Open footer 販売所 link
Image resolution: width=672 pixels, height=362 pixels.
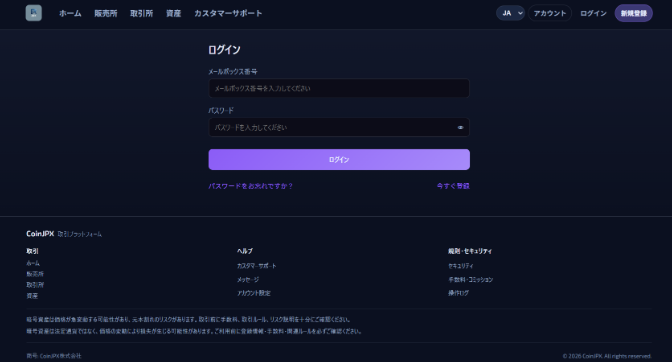(x=35, y=274)
